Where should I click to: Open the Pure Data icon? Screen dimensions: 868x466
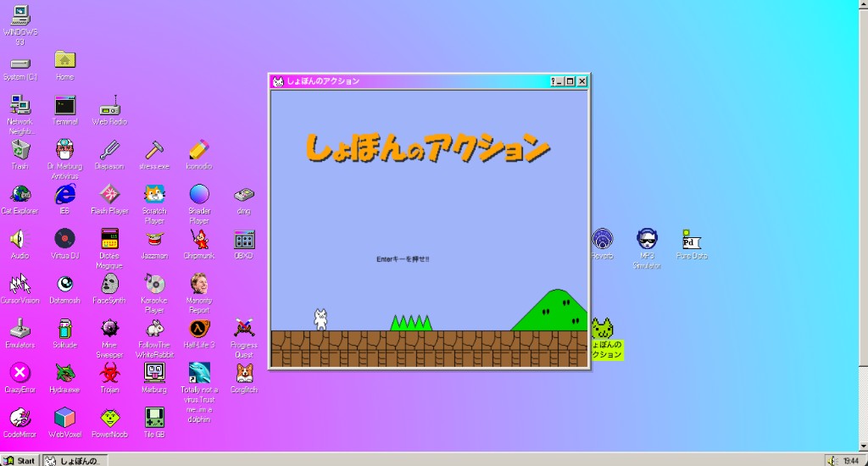pyautogui.click(x=692, y=239)
